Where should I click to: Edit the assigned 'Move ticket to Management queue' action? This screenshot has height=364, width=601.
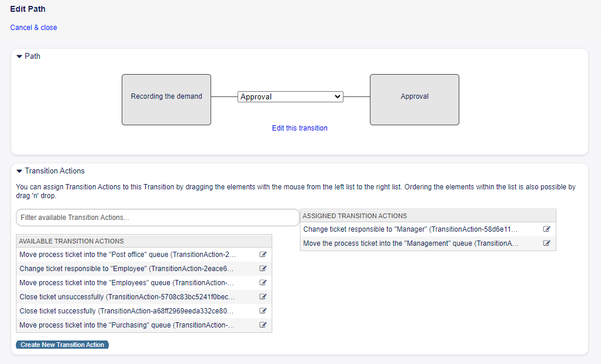[546, 243]
